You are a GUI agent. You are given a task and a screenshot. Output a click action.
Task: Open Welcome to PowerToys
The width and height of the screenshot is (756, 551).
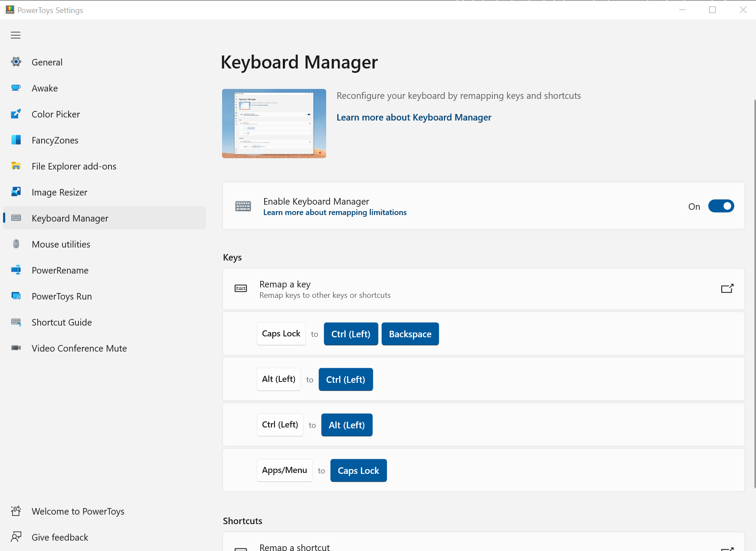[105, 511]
